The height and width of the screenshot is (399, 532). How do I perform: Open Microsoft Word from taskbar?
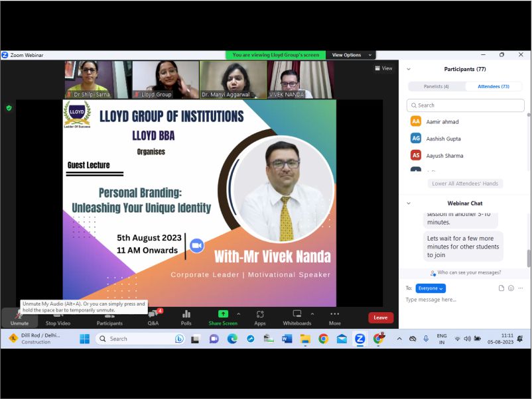(x=287, y=339)
